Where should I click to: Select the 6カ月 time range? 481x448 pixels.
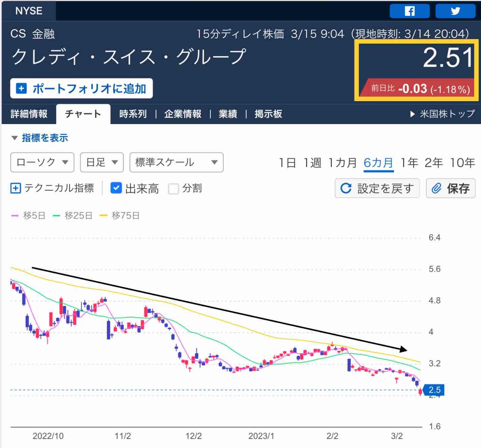click(378, 163)
